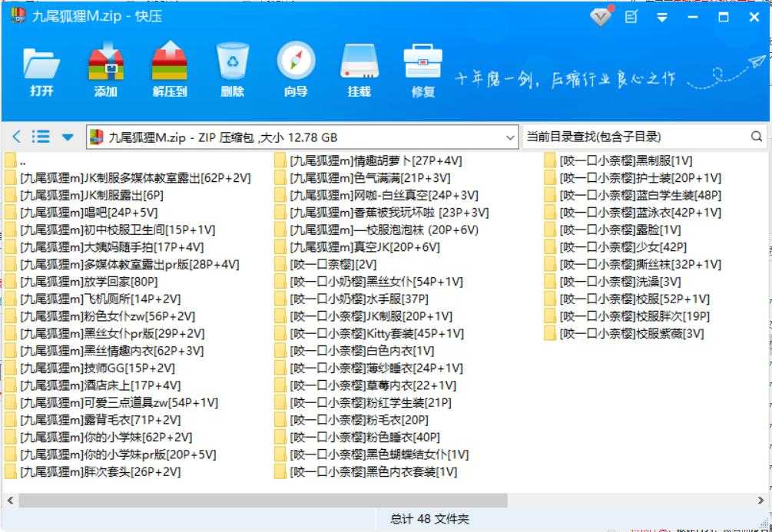This screenshot has height=532, width=772.
Task: Select the folder named 技师GG[15P+2V]
Action: pos(90,368)
